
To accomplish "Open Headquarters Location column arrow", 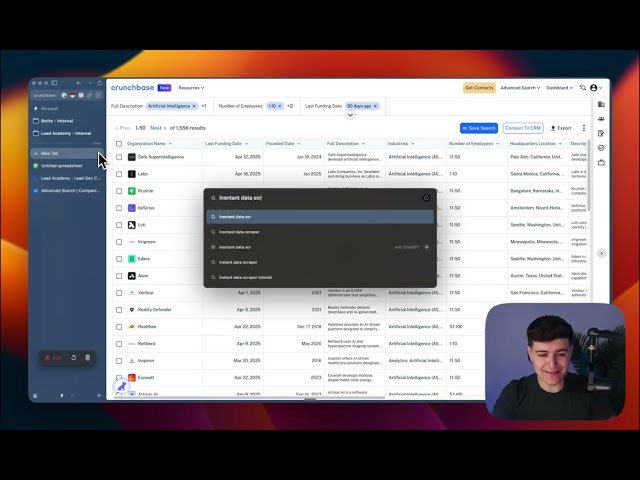I will 560,144.
